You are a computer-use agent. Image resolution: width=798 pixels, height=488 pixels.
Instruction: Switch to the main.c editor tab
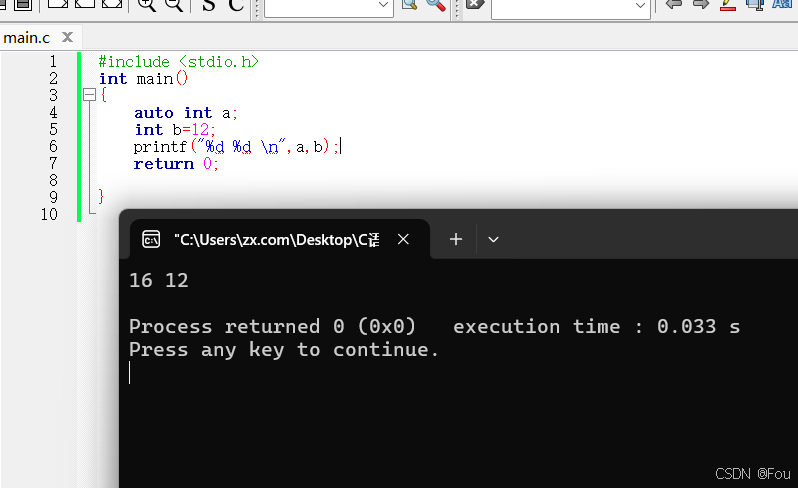[26, 38]
